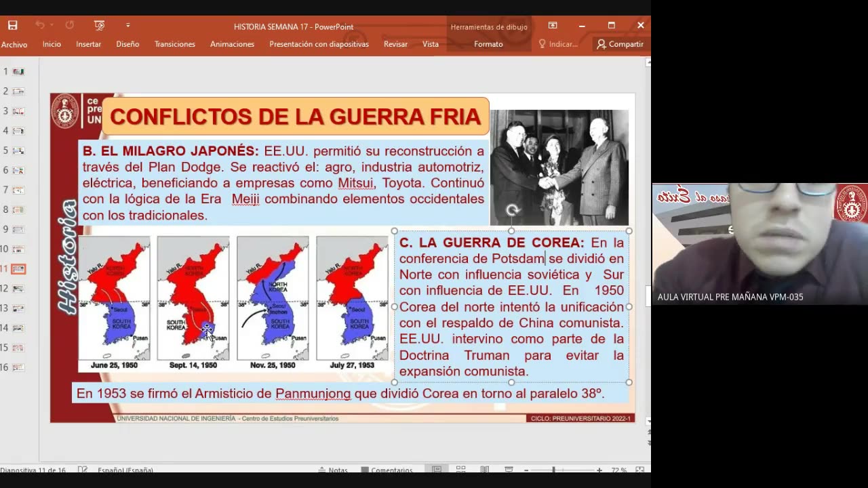Select slide 15 thumbnail
Image resolution: width=868 pixels, height=488 pixels.
18,348
